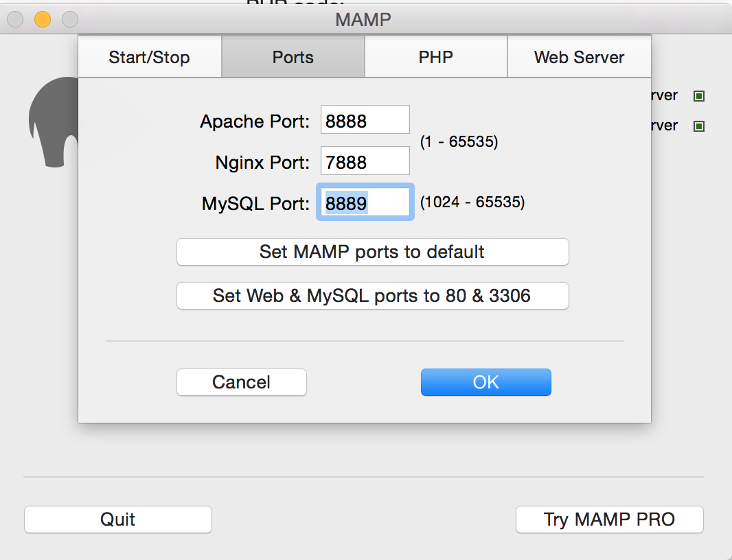Go to the Web Server tab
This screenshot has width=732, height=560.
coord(579,57)
